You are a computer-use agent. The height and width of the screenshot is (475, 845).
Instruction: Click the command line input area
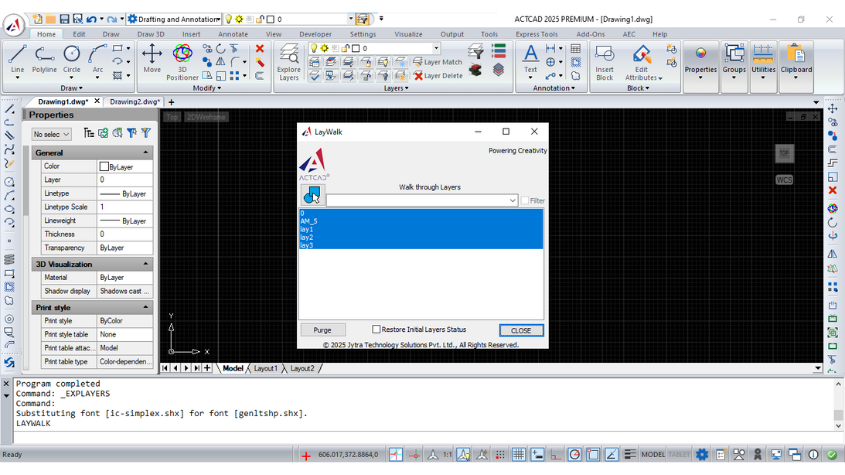(x=423, y=437)
